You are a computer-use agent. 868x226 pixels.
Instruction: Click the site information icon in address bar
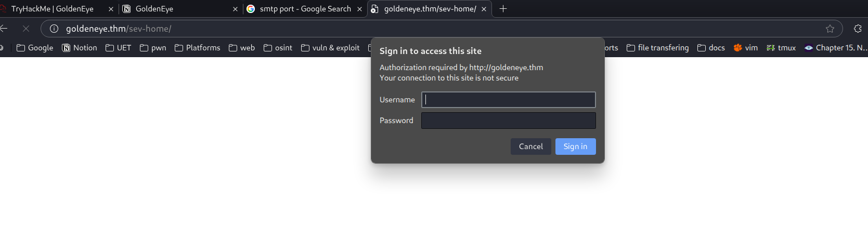click(54, 29)
